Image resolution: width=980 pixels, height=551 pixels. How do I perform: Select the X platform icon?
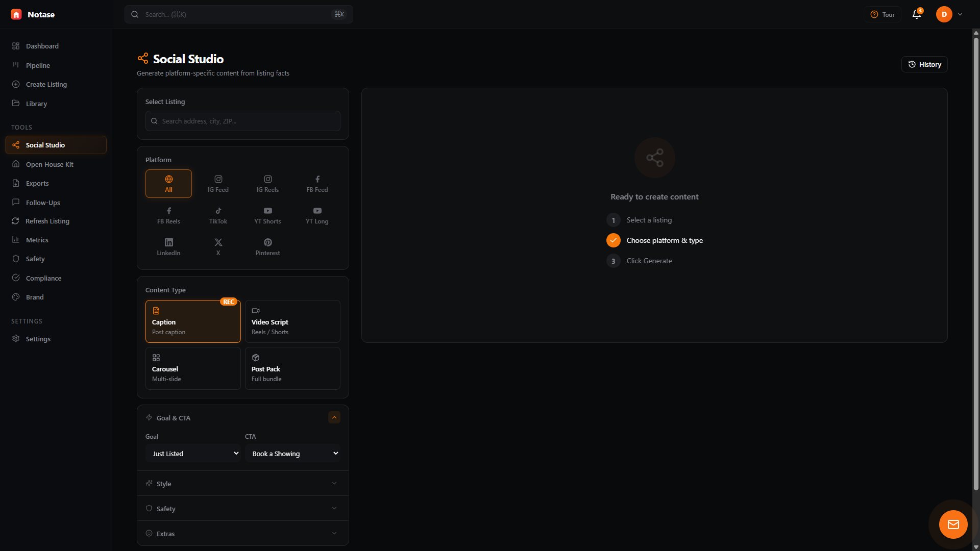pos(218,246)
